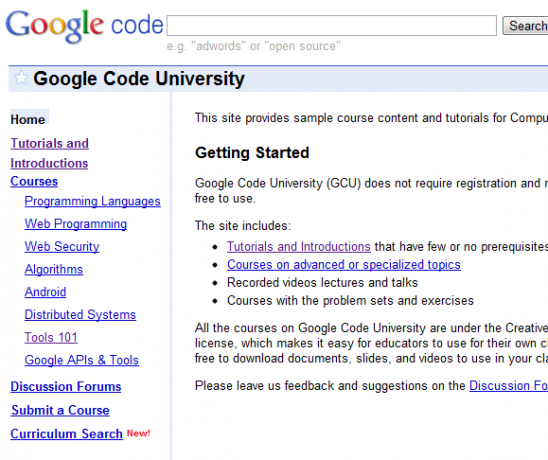Screen dimensions: 548x460
Task: Open the Android course link
Action: click(x=45, y=292)
